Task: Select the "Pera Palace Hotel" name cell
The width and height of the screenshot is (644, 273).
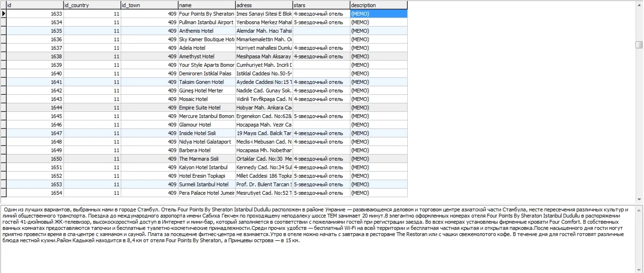Action: point(206,193)
